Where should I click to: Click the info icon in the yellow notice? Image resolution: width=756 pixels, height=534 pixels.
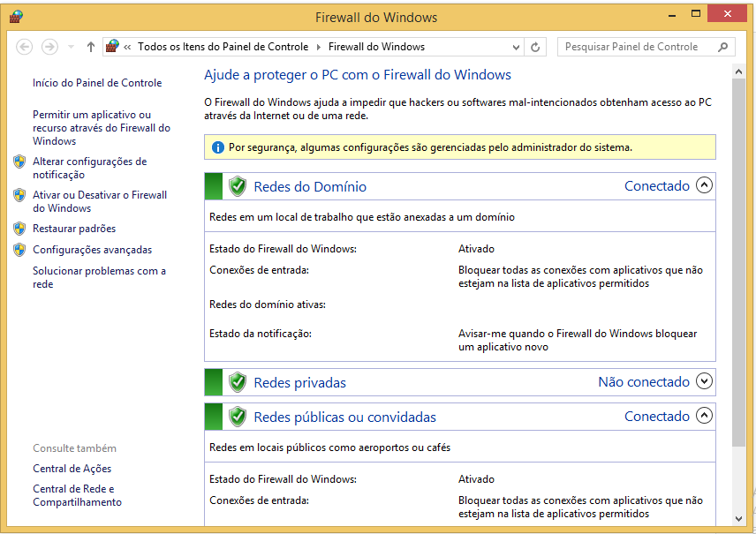[x=218, y=147]
